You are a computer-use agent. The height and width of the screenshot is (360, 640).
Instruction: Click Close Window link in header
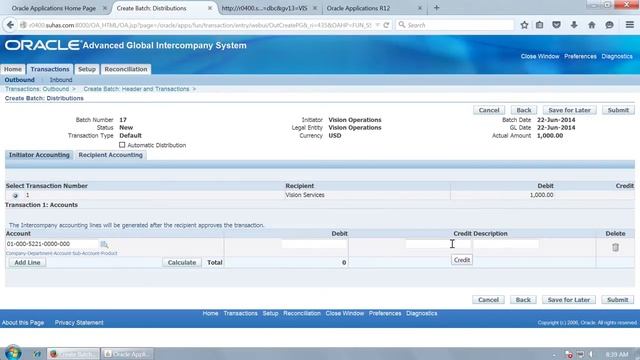click(x=540, y=56)
